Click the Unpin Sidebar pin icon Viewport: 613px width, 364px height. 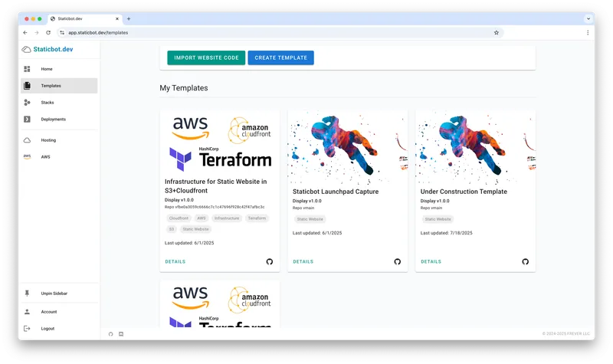tap(27, 293)
